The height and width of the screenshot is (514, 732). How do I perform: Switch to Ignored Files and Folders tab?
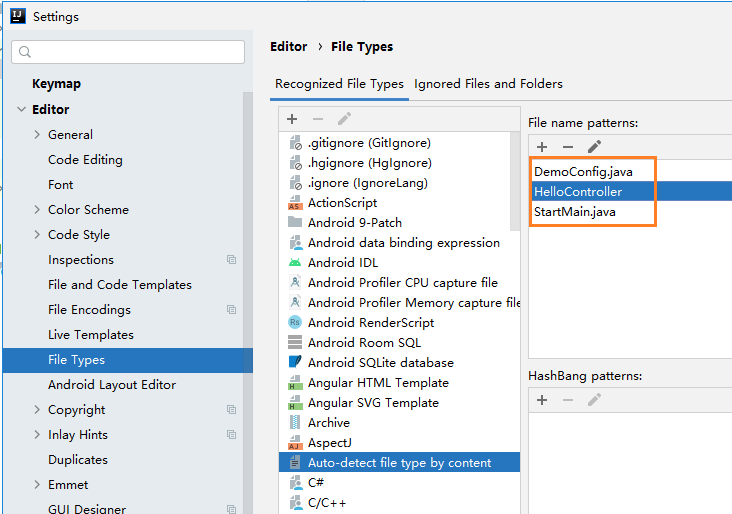488,84
